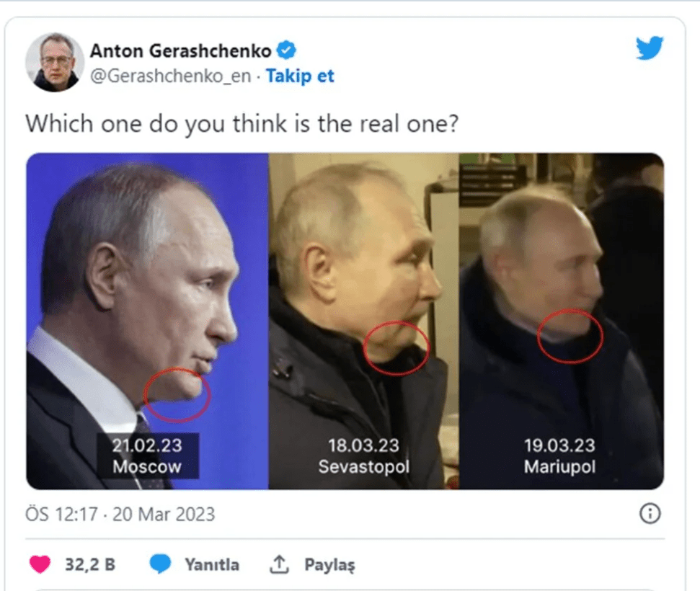Open the Moscow photo panel with blue background

point(147,321)
